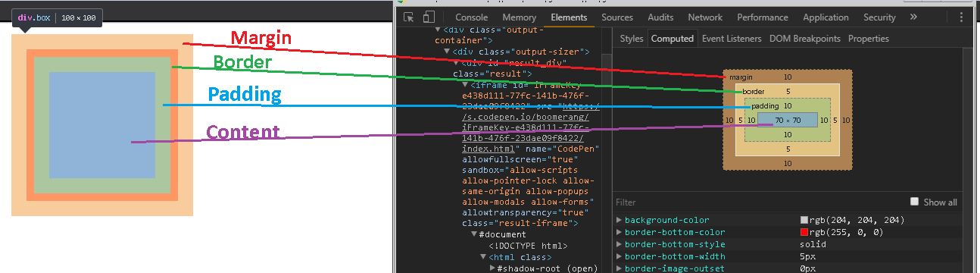Open the DOM Breakpoints pane

point(805,39)
